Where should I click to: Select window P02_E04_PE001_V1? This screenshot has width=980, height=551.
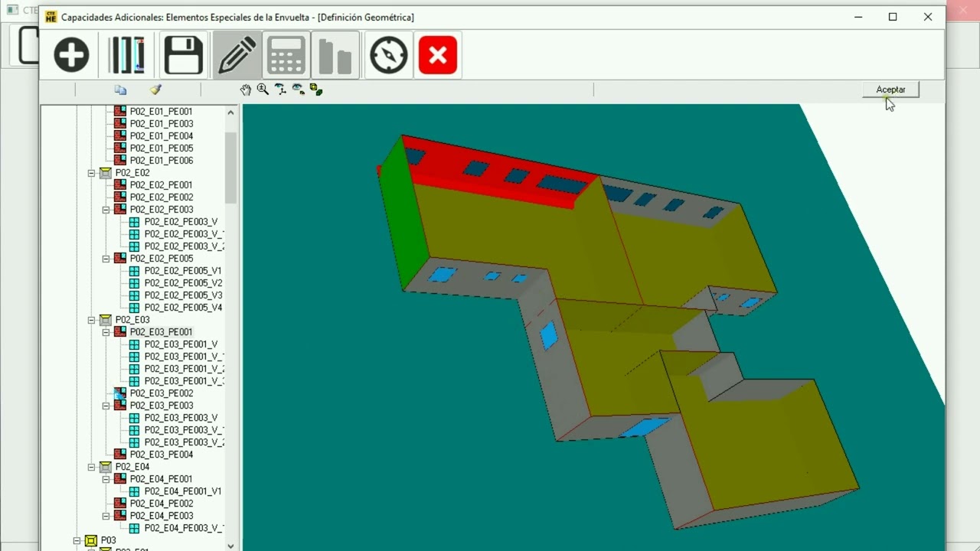click(182, 491)
